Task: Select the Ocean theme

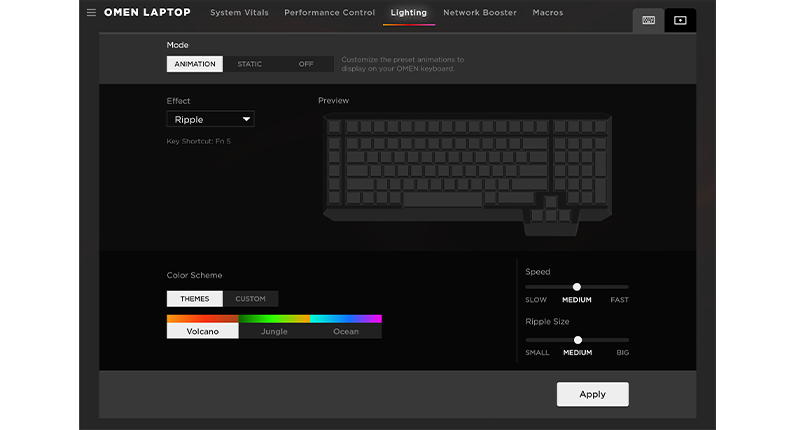Action: pos(346,331)
